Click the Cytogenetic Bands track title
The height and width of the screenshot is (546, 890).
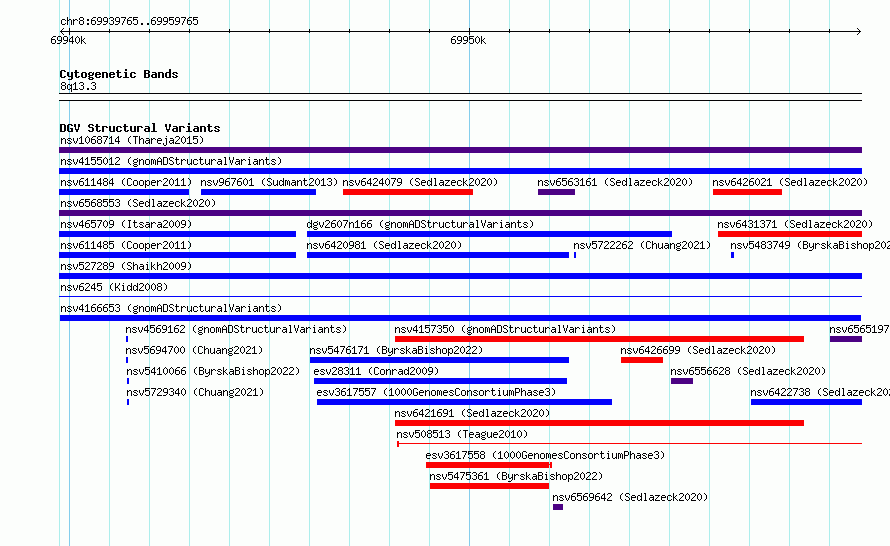coord(119,74)
